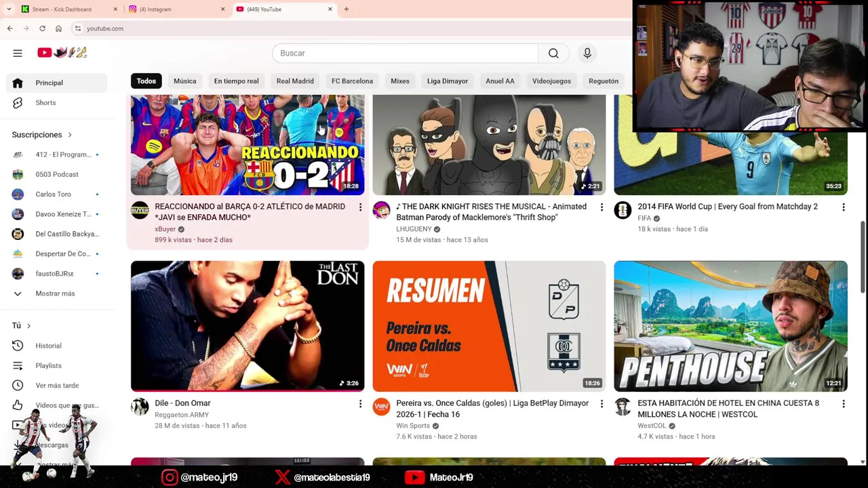Open Win Sports channel avatar
868x488 pixels.
tap(381, 407)
